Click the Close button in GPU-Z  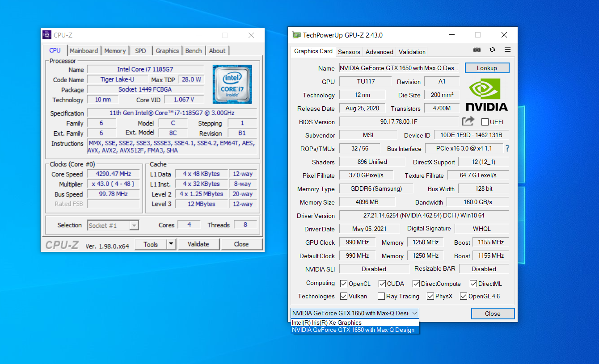point(493,314)
